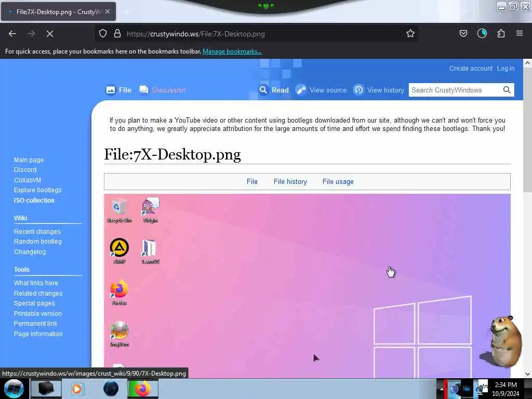The image size is (532, 399).
Task: Open the Discord sidebar link
Action: point(25,170)
